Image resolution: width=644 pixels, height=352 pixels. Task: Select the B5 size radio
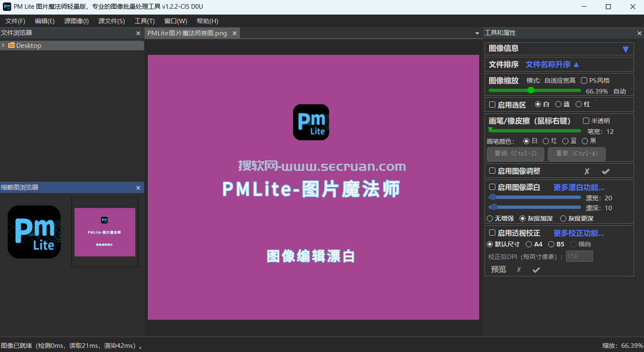(551, 244)
